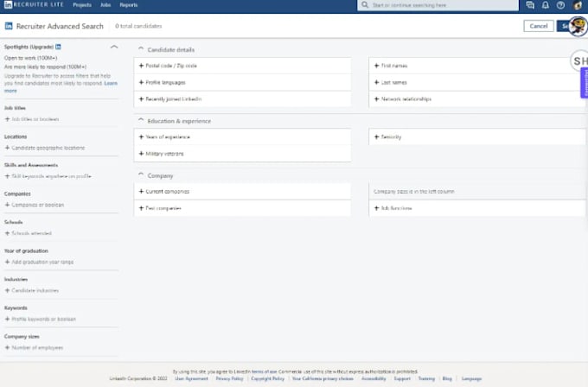
Task: Select 'Are more likely to respond (100M+)' spotlight
Action: (x=45, y=67)
